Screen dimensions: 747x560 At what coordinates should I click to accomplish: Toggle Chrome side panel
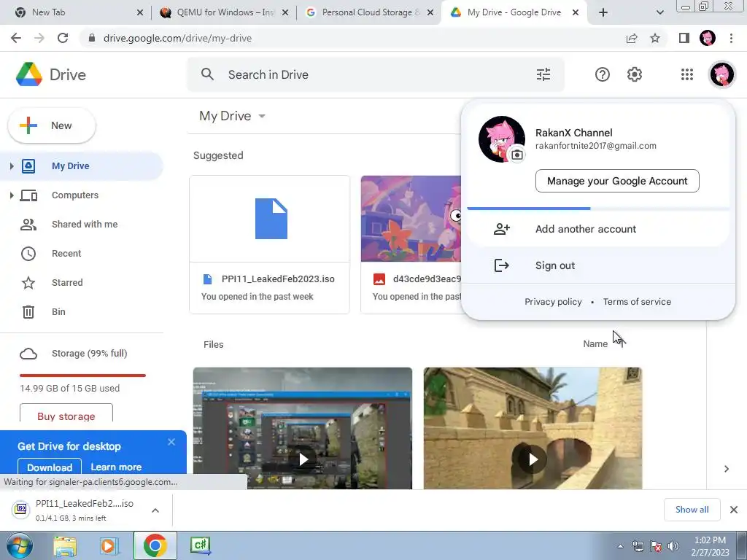(684, 38)
